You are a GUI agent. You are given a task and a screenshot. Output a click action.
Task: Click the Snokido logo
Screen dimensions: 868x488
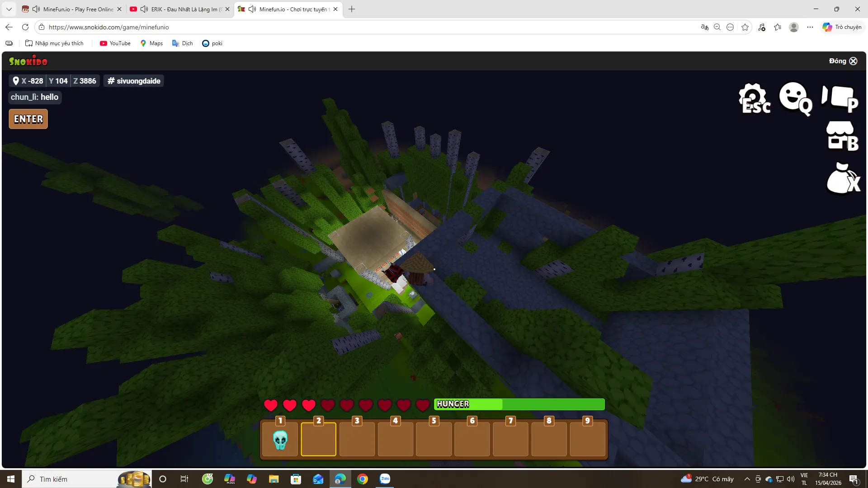(28, 61)
